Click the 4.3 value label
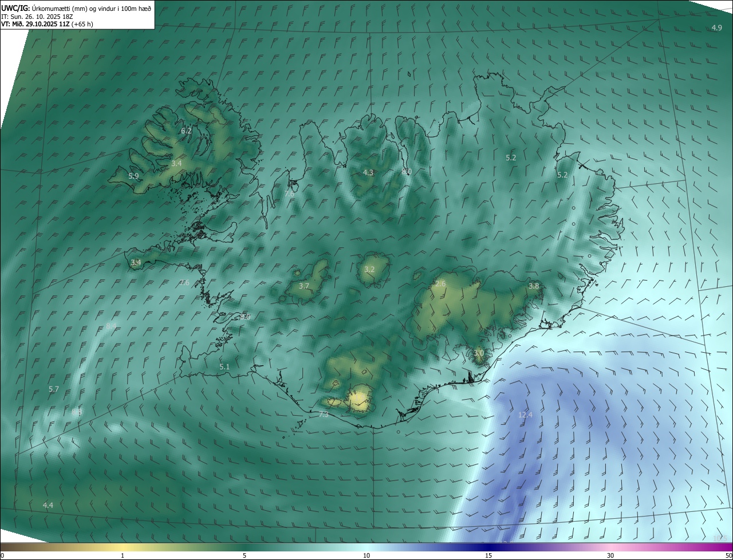This screenshot has height=560, width=733. point(368,172)
